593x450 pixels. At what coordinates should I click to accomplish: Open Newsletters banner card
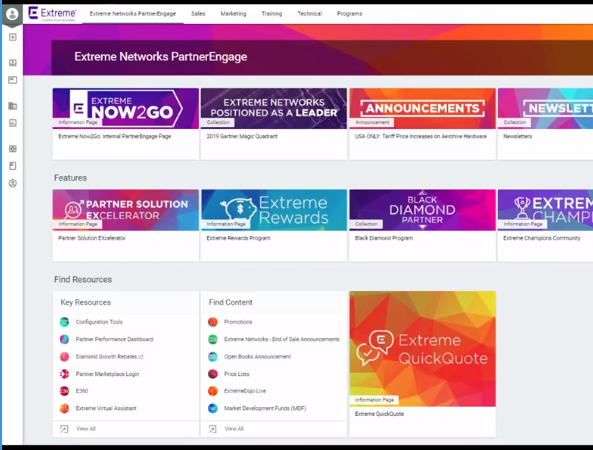click(x=545, y=109)
